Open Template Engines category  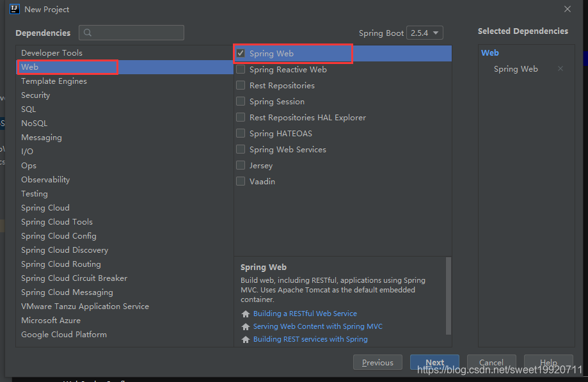click(x=125, y=81)
